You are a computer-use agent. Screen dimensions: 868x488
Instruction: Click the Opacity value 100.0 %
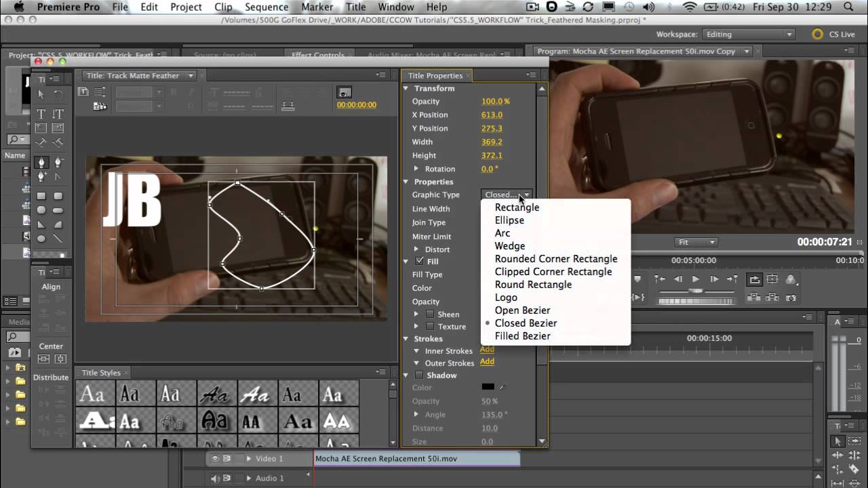[495, 102]
